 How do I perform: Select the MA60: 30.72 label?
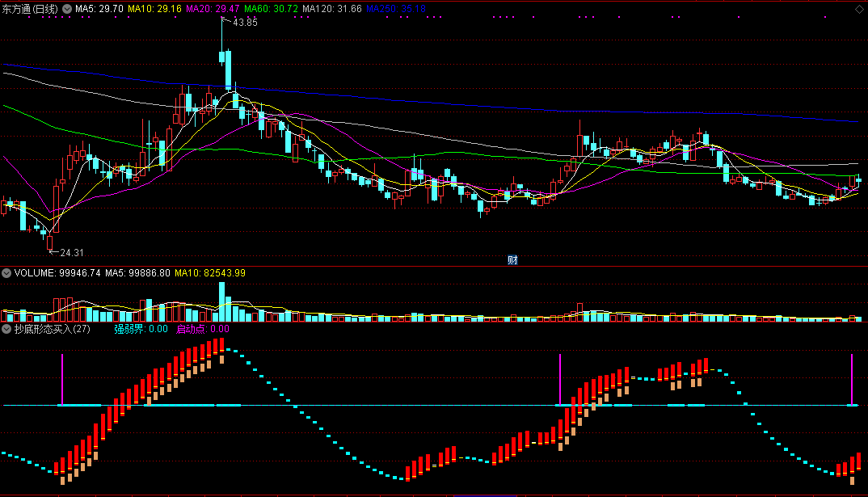[x=271, y=9]
